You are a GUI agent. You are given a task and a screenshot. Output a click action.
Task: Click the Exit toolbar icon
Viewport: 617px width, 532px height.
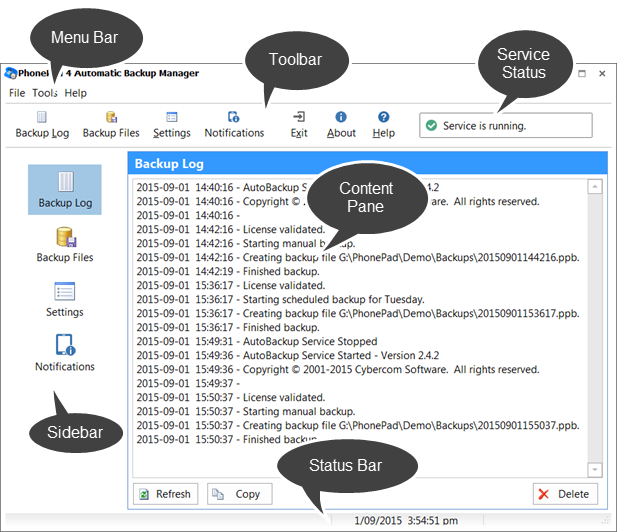[x=299, y=117]
